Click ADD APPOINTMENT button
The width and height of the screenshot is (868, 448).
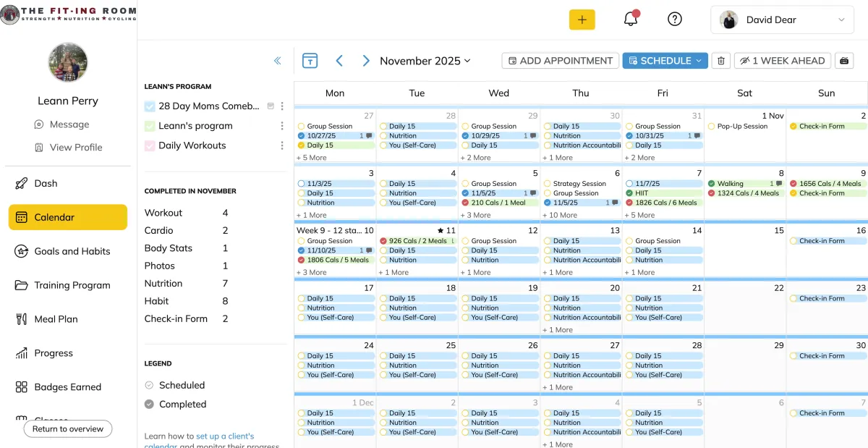(x=560, y=61)
